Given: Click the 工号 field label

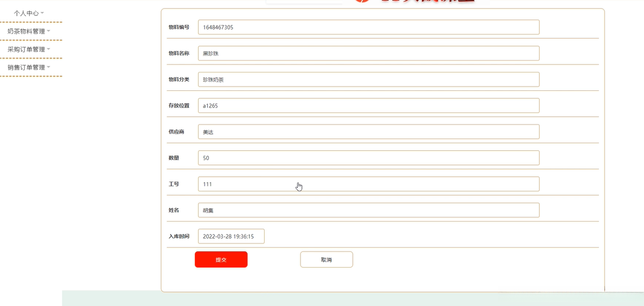Looking at the screenshot, I should tap(174, 184).
